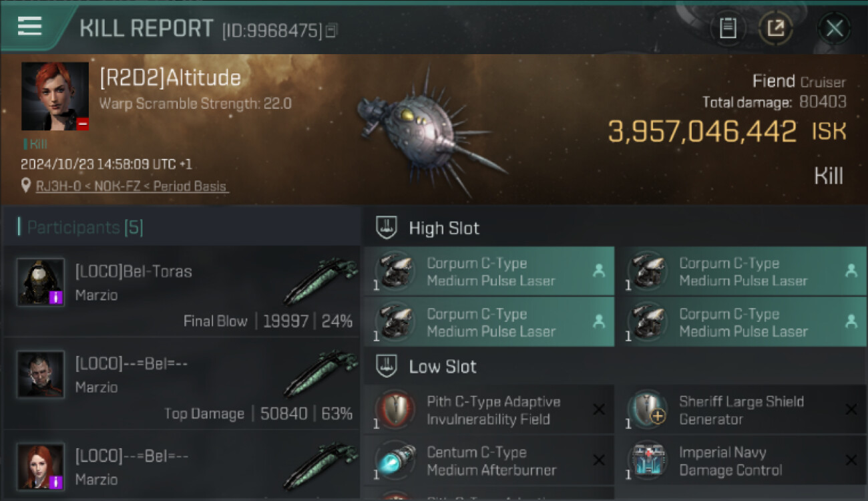868x501 pixels.
Task: Open Bel-Toras participant portrait
Action: (x=41, y=282)
